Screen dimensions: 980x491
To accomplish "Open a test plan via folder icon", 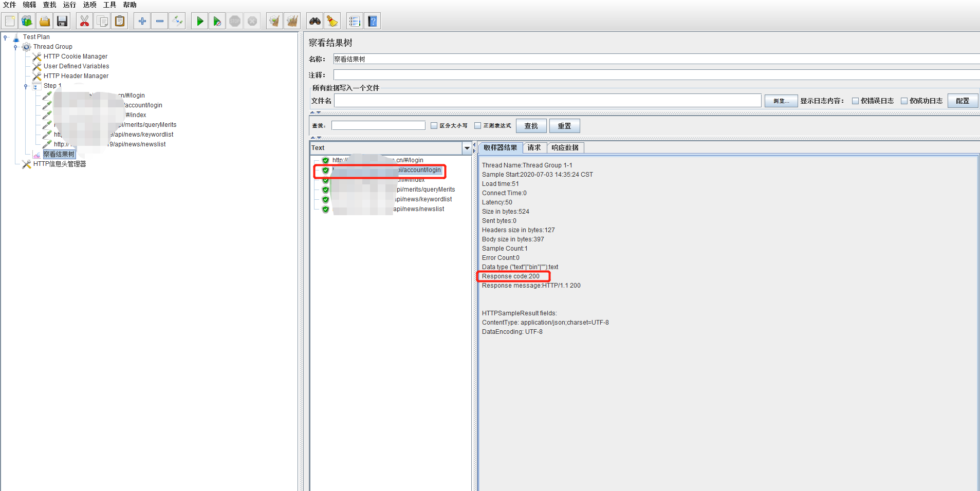I will pyautogui.click(x=45, y=21).
